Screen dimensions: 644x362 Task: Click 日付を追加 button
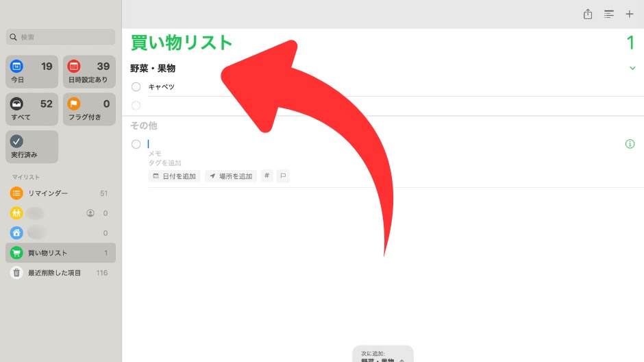[174, 176]
